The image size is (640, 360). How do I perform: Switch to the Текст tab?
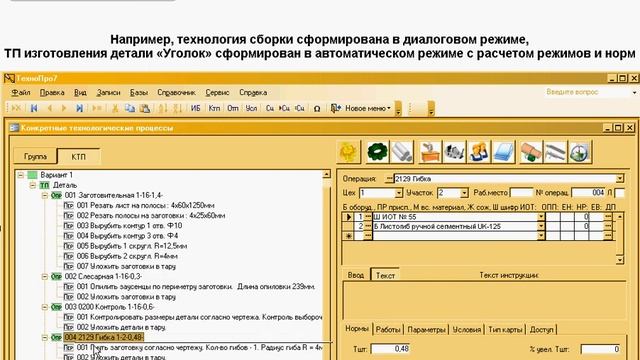click(x=385, y=276)
